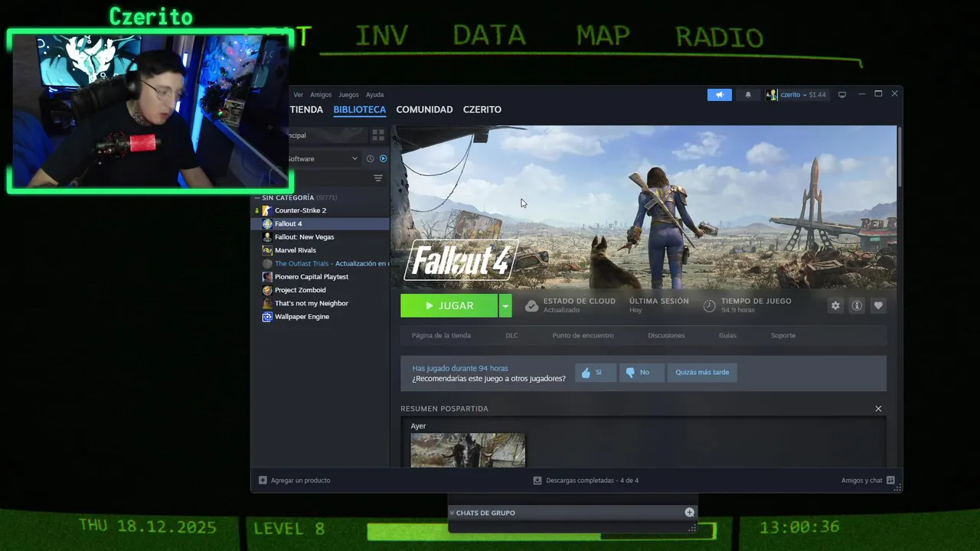Screen dimensions: 980x551
Task: Expand the JUGAR launch options arrow
Action: [x=505, y=305]
